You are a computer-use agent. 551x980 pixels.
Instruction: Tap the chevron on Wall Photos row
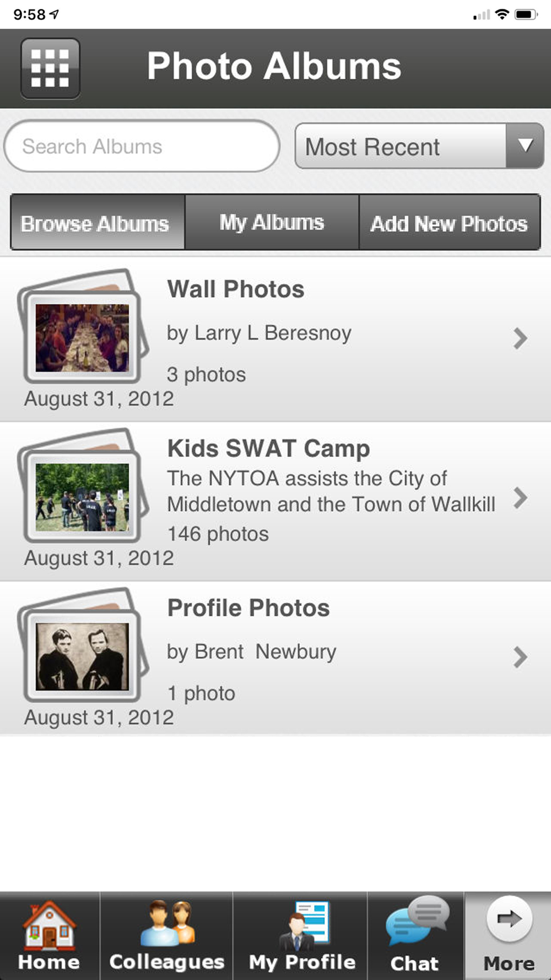point(520,338)
